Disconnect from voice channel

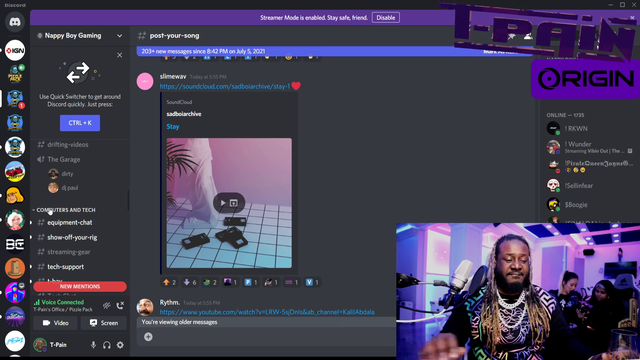[120, 305]
